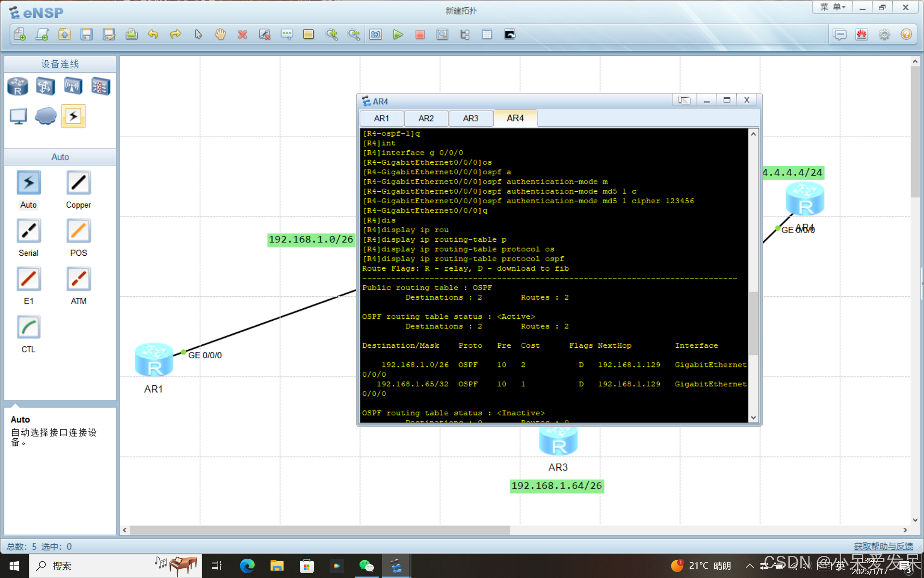Select the WLAN device category icon

coord(73,87)
